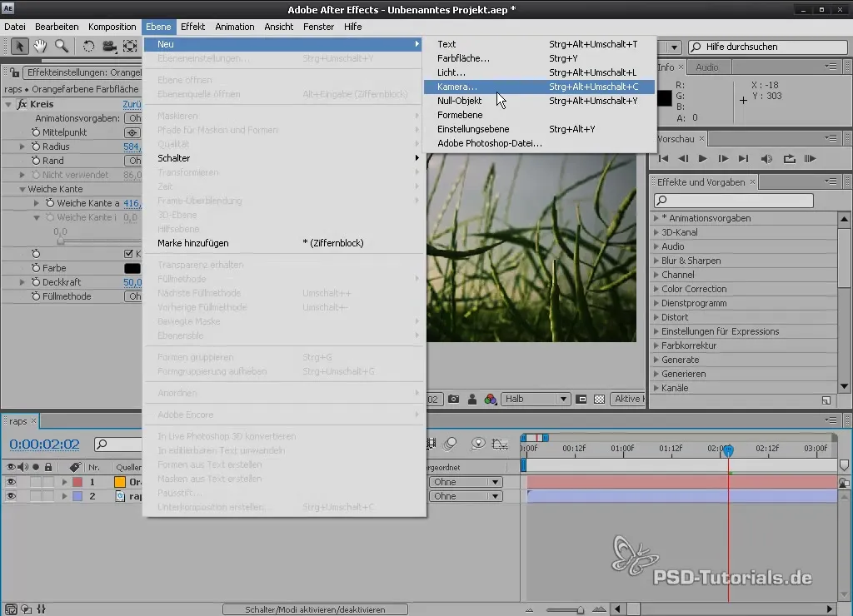Screen dimensions: 853x616
Task: Click Schalter/Modi aktivieren/deaktivieren button
Action: (315, 609)
